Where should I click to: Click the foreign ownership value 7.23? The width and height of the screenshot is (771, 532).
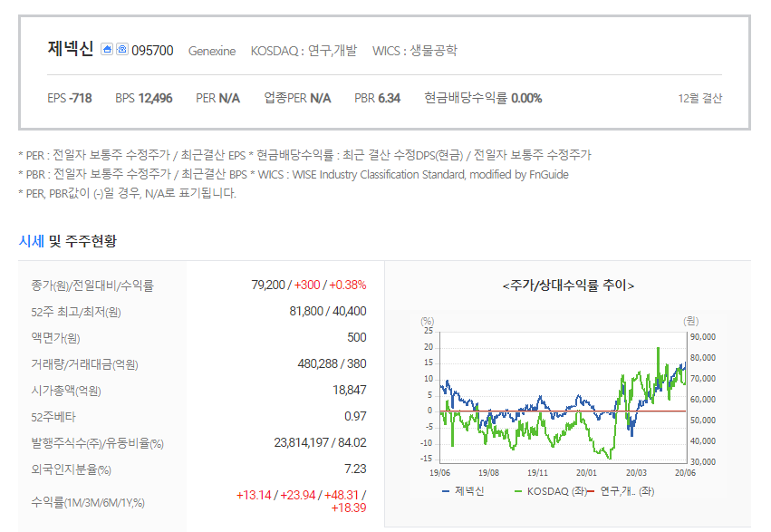tap(355, 469)
